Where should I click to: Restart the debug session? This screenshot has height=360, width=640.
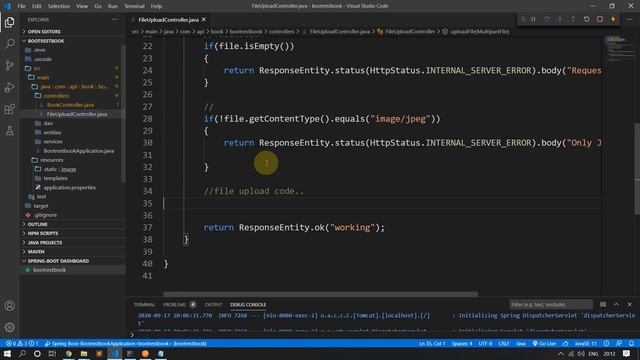tap(587, 19)
